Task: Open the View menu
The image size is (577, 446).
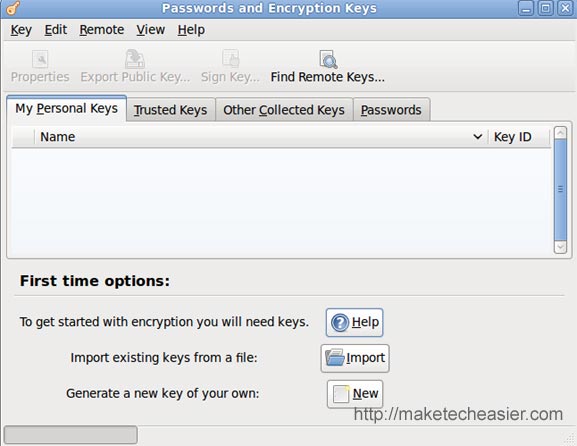Action: point(150,30)
